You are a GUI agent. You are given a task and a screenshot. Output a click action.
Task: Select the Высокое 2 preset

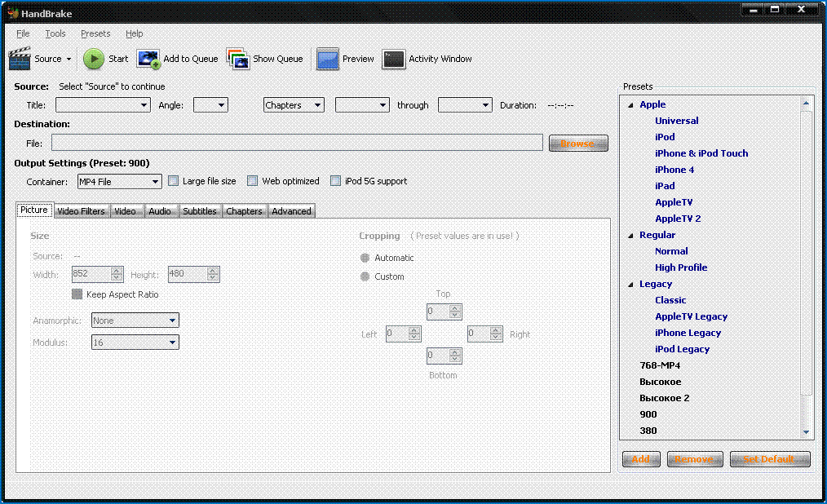click(665, 399)
